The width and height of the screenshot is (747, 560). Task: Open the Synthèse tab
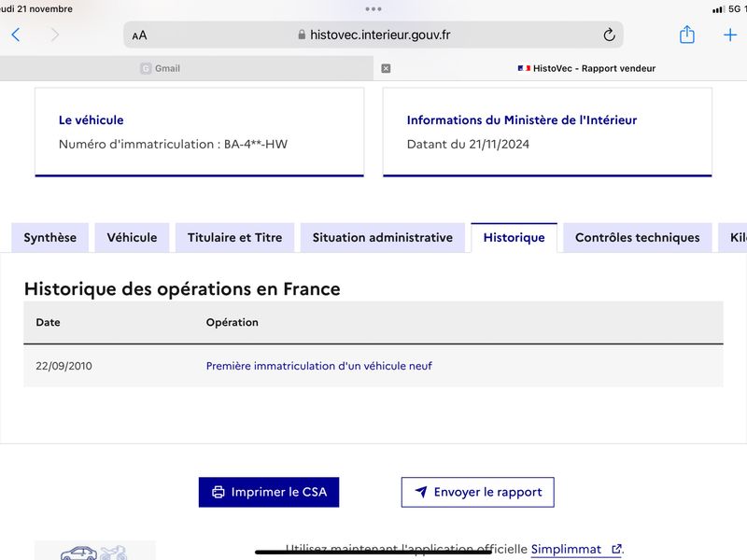coord(50,238)
